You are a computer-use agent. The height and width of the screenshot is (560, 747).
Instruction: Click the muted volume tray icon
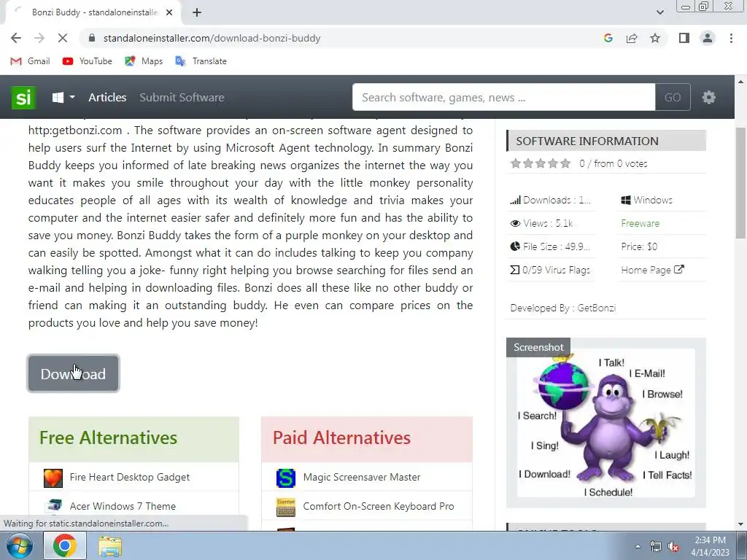(673, 547)
